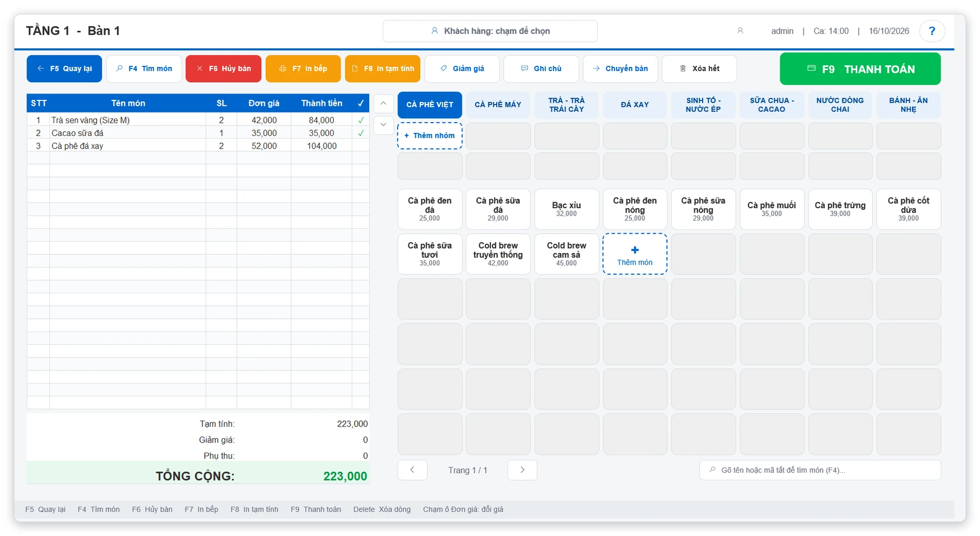Viewport: 980px width, 536px height.
Task: Cancel table with F6 Hủy bàn
Action: [223, 69]
